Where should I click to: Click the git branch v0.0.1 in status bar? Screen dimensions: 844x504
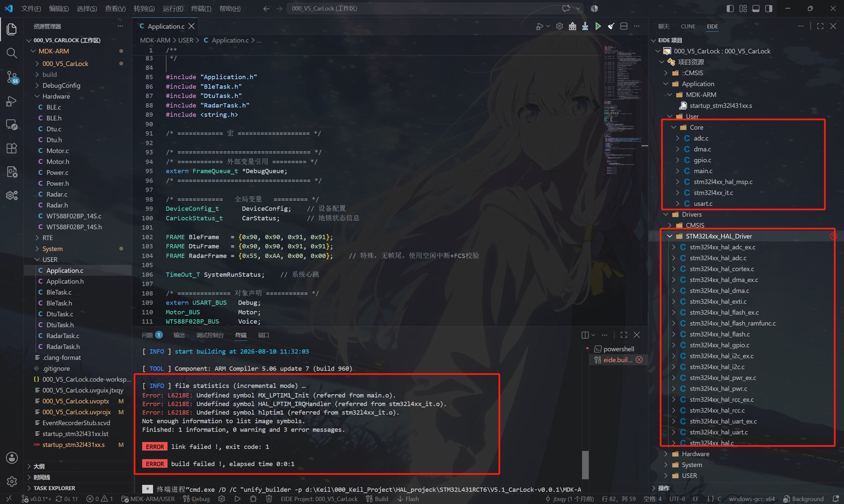tap(36, 499)
